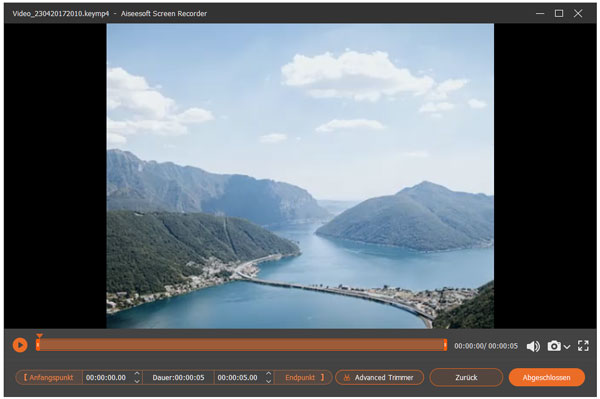
Task: Select the right trim end handle
Action: (x=445, y=345)
